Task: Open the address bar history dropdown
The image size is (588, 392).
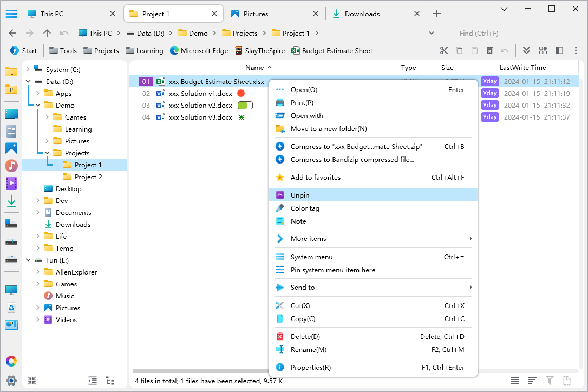Action: pyautogui.click(x=432, y=33)
